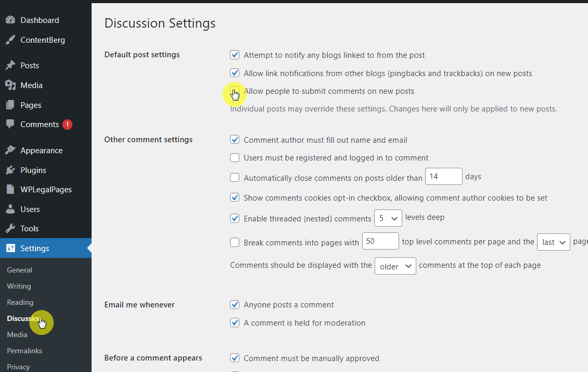This screenshot has width=588, height=372.
Task: Open the Media library icon
Action: pos(11,84)
